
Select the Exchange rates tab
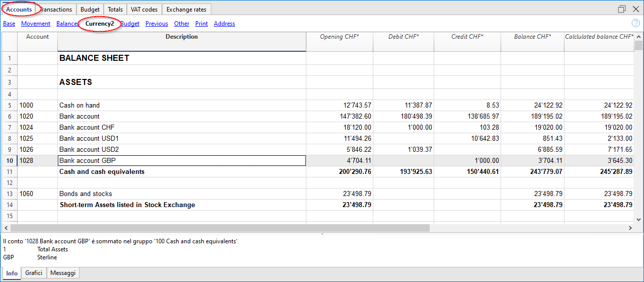tap(187, 10)
